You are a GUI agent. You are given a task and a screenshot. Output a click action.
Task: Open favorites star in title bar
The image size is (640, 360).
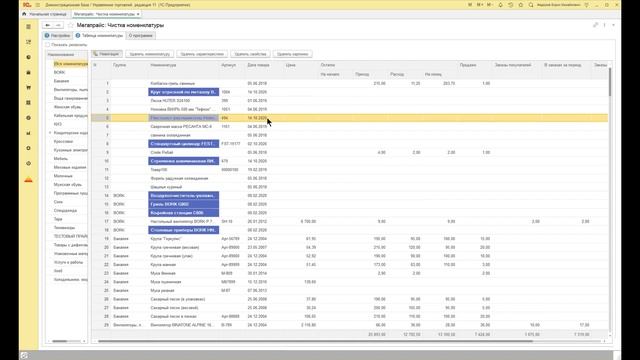tap(521, 5)
